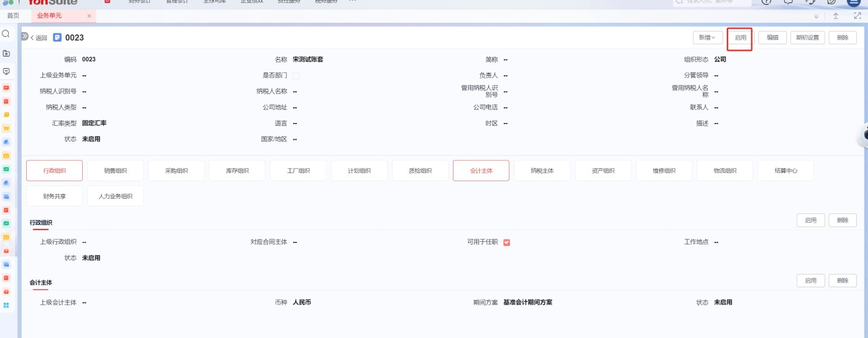Open 期初设置 button

pos(807,37)
